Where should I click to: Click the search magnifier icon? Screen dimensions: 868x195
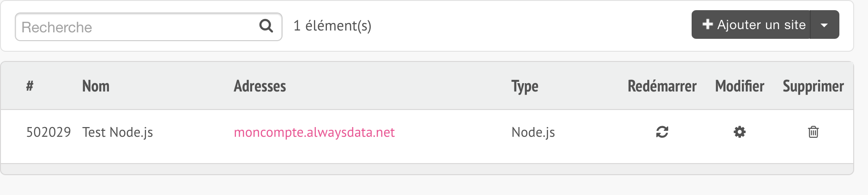click(x=266, y=26)
